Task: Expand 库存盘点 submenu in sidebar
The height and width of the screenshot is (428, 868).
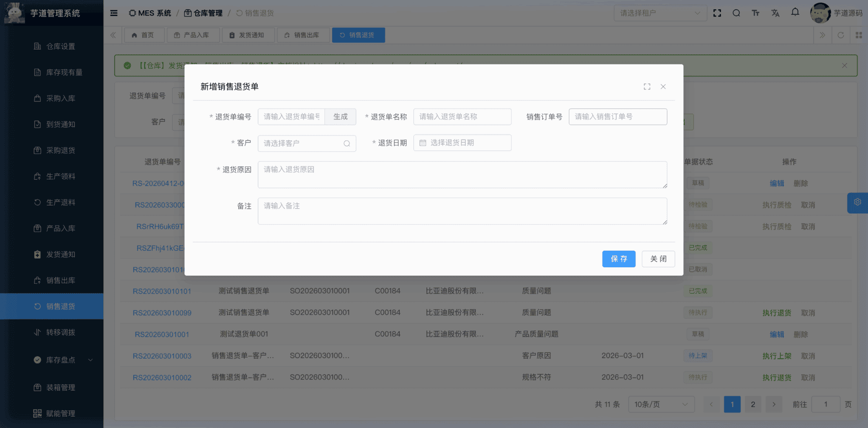Action: pyautogui.click(x=52, y=360)
